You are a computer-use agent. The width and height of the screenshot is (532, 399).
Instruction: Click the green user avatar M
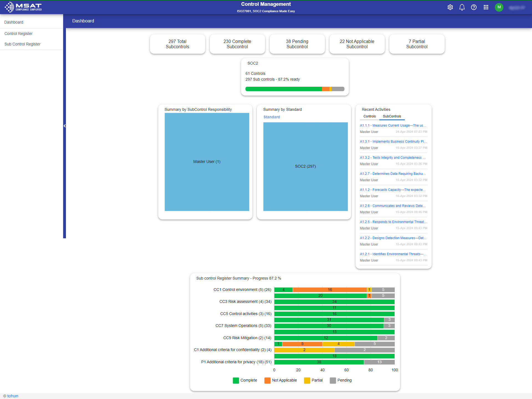499,7
